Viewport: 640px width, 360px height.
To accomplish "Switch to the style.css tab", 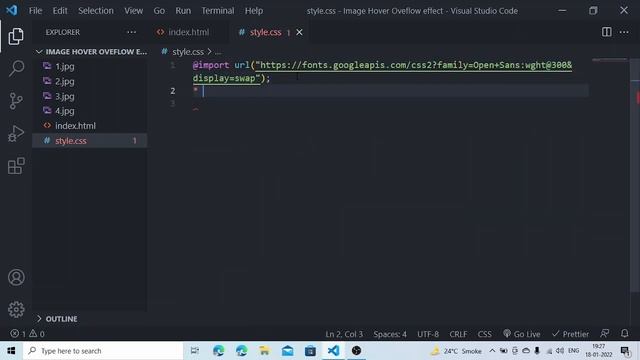I will coord(265,32).
